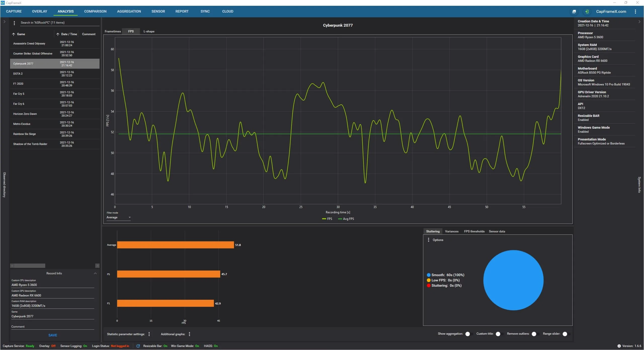The width and height of the screenshot is (644, 350).
Task: Click the record search field
Action: [60, 23]
